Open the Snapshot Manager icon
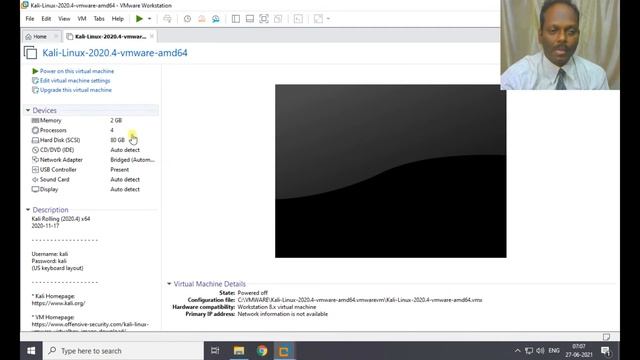This screenshot has width=640, height=360. (x=216, y=19)
